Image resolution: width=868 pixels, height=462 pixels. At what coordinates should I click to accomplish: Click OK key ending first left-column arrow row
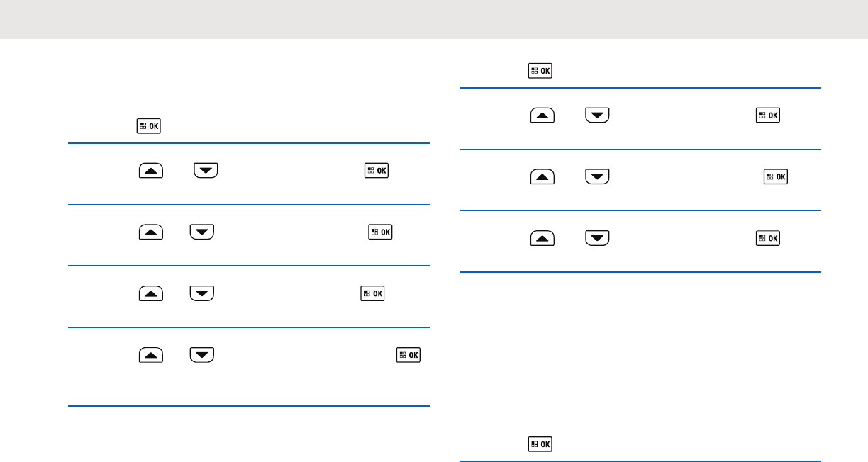pyautogui.click(x=378, y=171)
